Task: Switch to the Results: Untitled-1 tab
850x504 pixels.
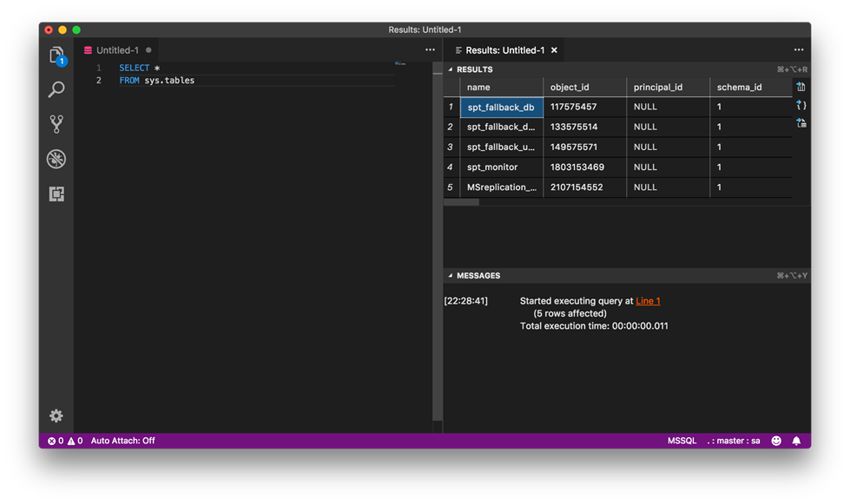Action: [504, 50]
